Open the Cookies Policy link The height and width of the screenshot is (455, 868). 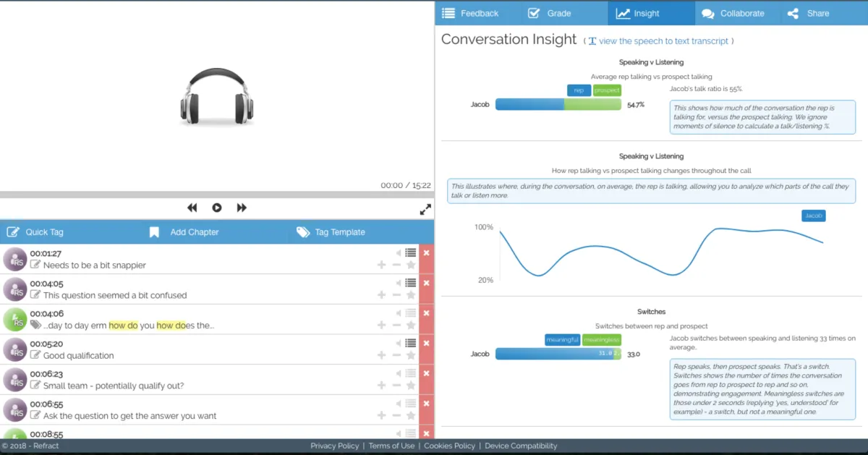[449, 446]
